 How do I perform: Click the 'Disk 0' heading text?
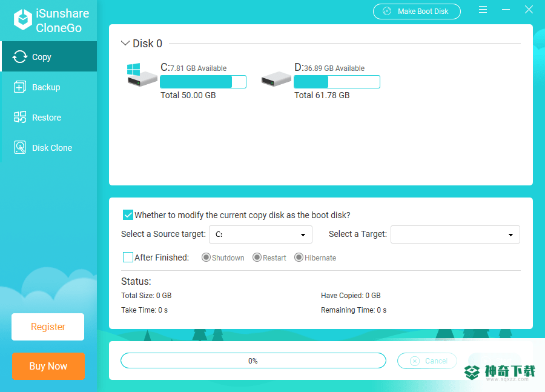147,43
